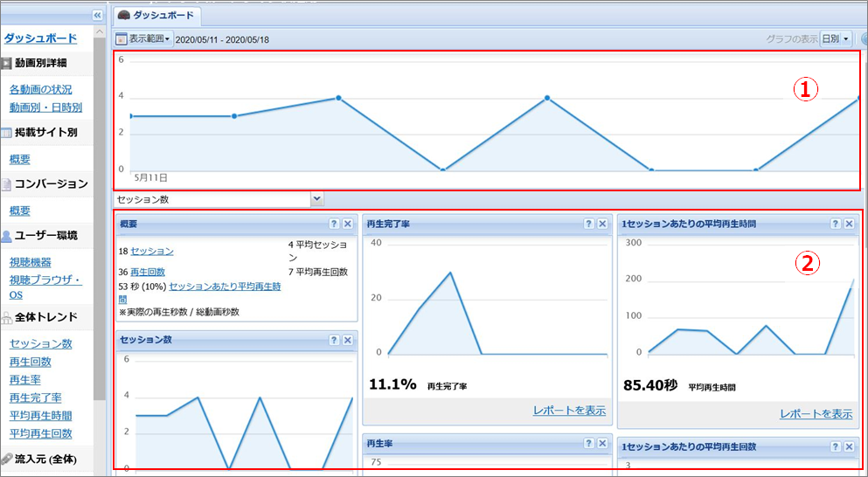The width and height of the screenshot is (868, 477).
Task: Click help icon on 再生完了率 panel
Action: tap(589, 225)
